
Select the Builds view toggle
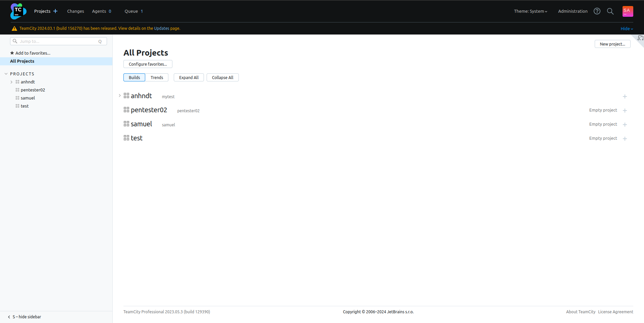click(x=134, y=77)
